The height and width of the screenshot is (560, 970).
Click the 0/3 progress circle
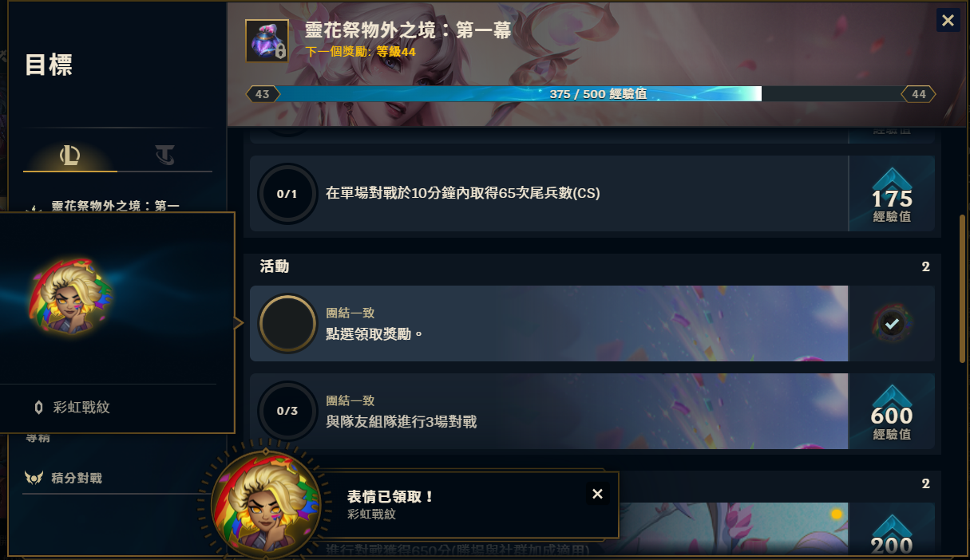coord(287,411)
